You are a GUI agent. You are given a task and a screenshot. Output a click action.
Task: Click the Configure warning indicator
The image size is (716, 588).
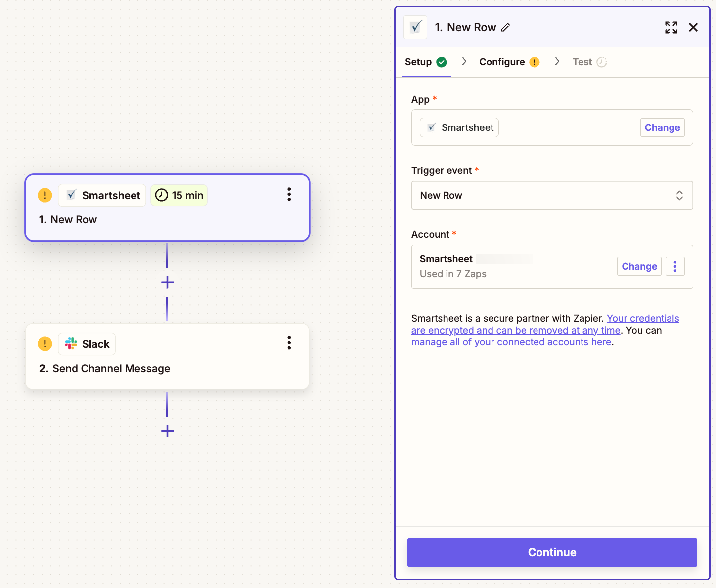click(x=535, y=62)
